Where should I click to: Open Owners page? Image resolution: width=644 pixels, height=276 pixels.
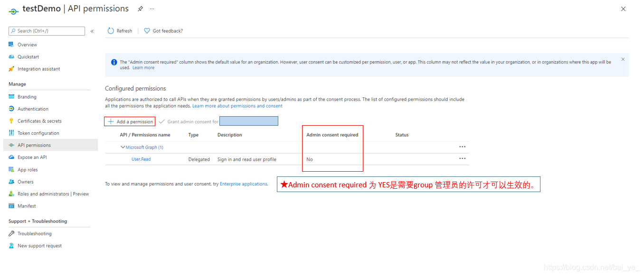pyautogui.click(x=25, y=182)
